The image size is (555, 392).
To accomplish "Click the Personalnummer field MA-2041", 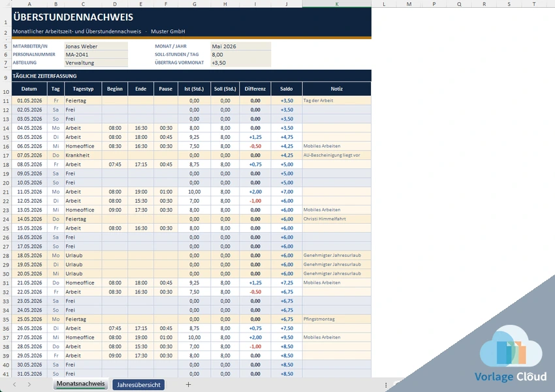I will (x=96, y=54).
